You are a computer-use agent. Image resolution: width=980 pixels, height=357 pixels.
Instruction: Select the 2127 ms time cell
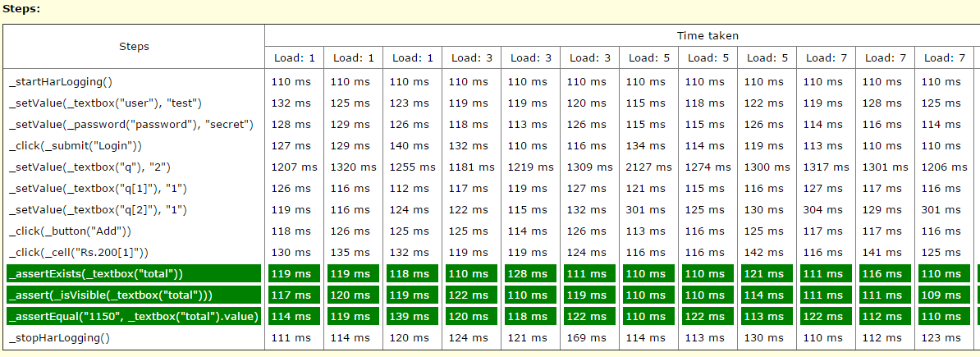(648, 167)
